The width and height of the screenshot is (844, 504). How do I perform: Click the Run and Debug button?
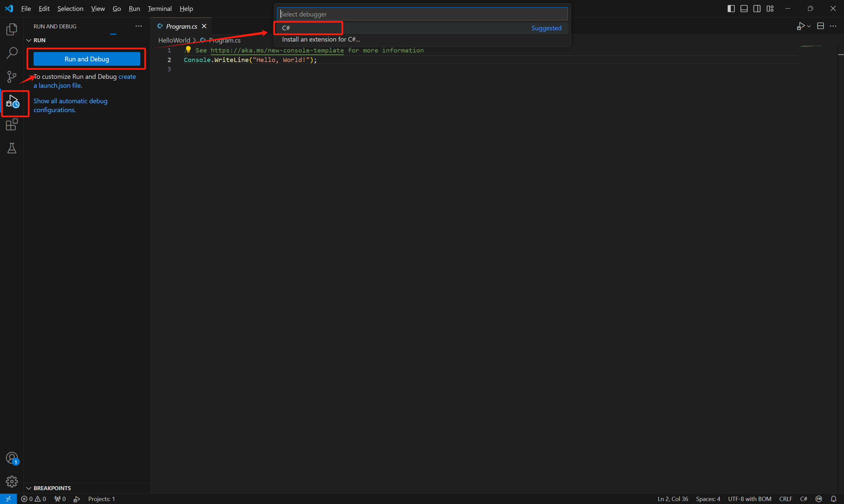(87, 59)
